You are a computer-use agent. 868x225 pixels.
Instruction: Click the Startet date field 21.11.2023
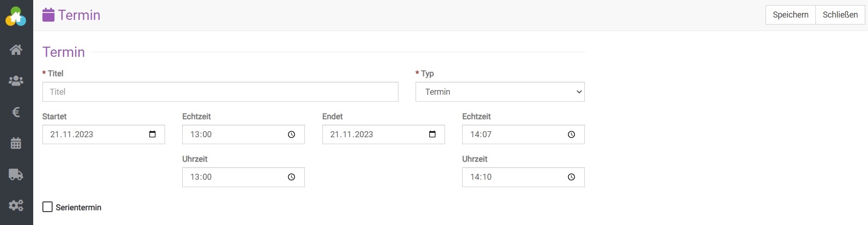(x=92, y=134)
